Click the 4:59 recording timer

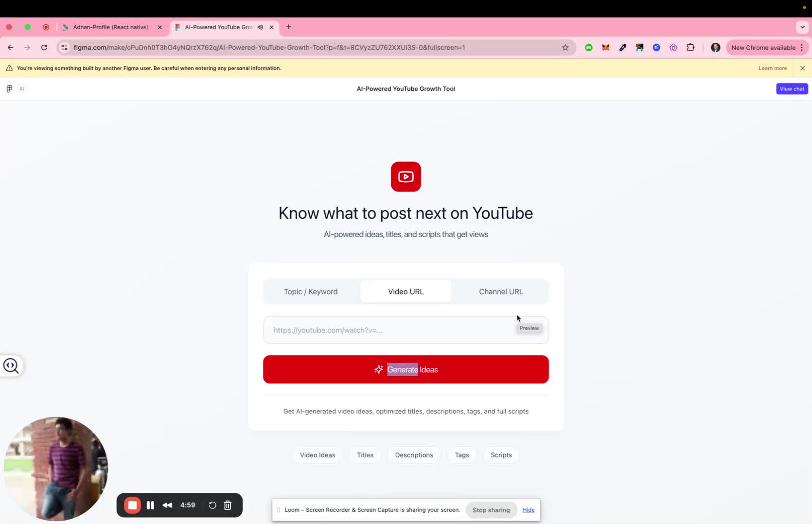[x=188, y=505]
